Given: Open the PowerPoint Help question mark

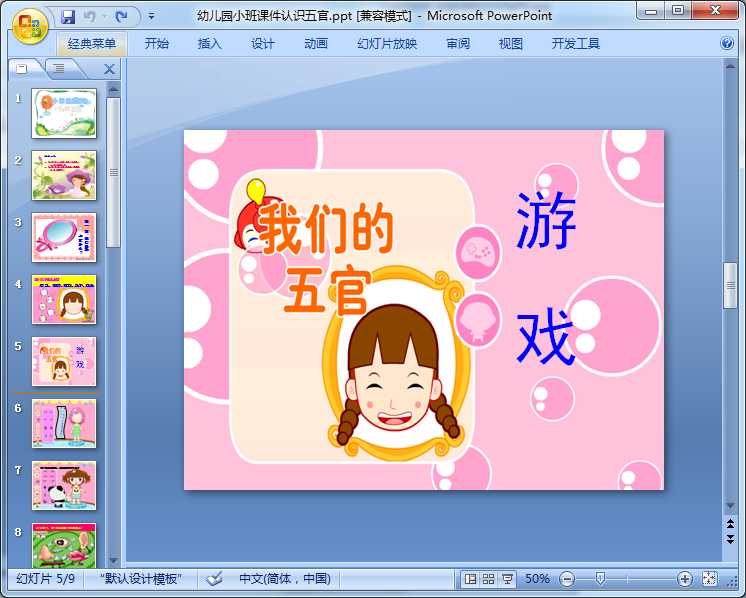Looking at the screenshot, I should pos(727,44).
